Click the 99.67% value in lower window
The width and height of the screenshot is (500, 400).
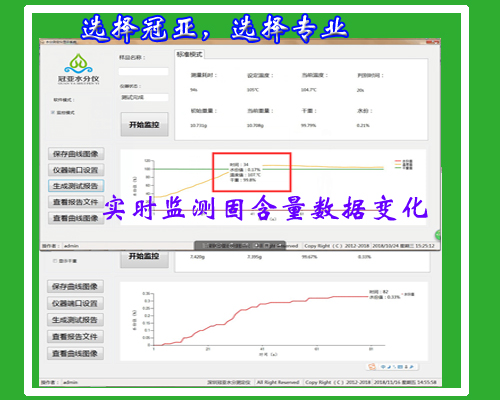[309, 257]
